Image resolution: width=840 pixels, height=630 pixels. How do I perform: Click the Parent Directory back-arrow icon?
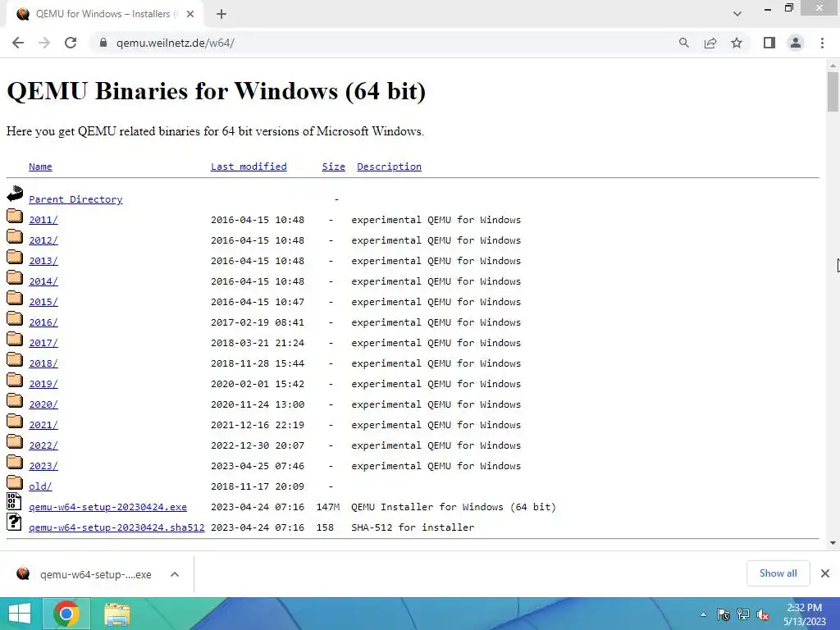[15, 194]
